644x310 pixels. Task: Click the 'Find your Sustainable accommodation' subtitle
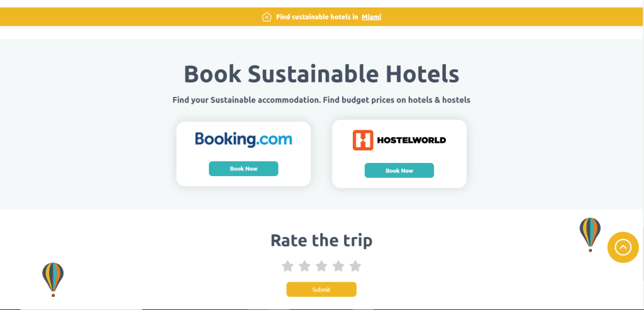321,100
